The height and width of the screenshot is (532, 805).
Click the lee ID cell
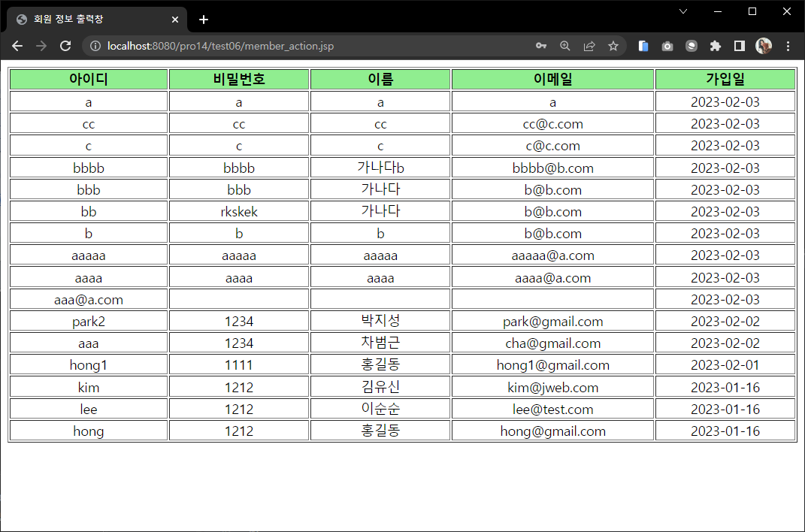click(x=89, y=410)
